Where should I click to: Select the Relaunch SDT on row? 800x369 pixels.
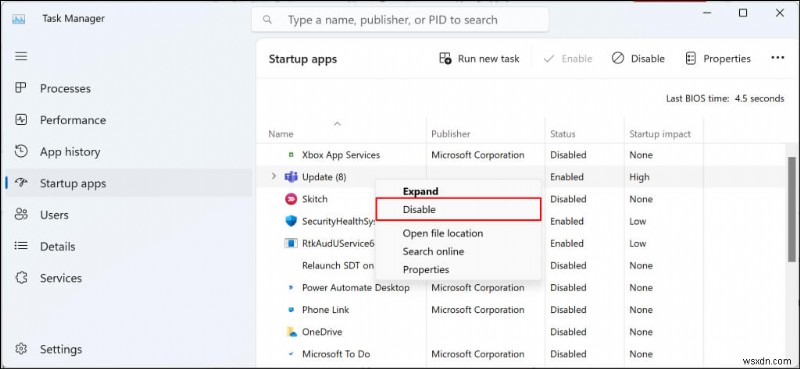338,265
